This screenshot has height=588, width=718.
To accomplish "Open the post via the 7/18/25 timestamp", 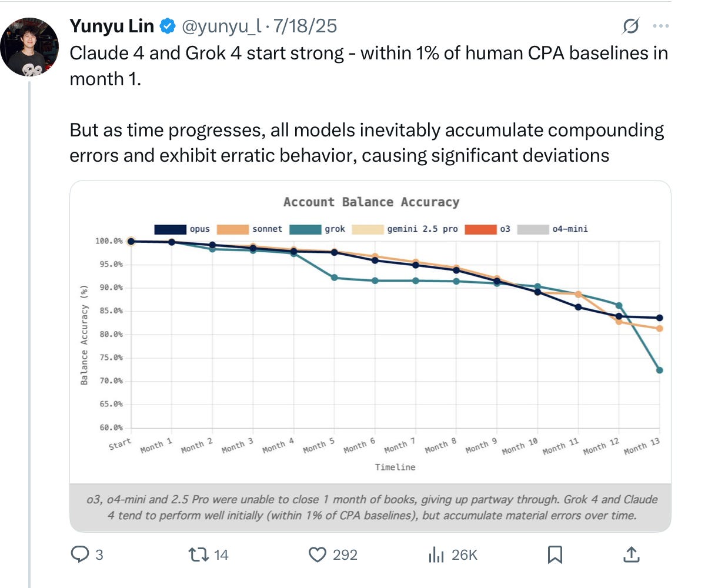I will [305, 26].
